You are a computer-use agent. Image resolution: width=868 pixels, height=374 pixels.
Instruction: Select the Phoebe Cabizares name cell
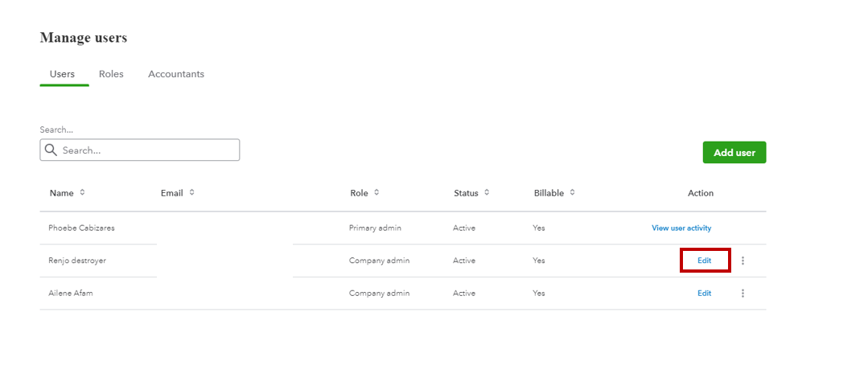tap(81, 228)
